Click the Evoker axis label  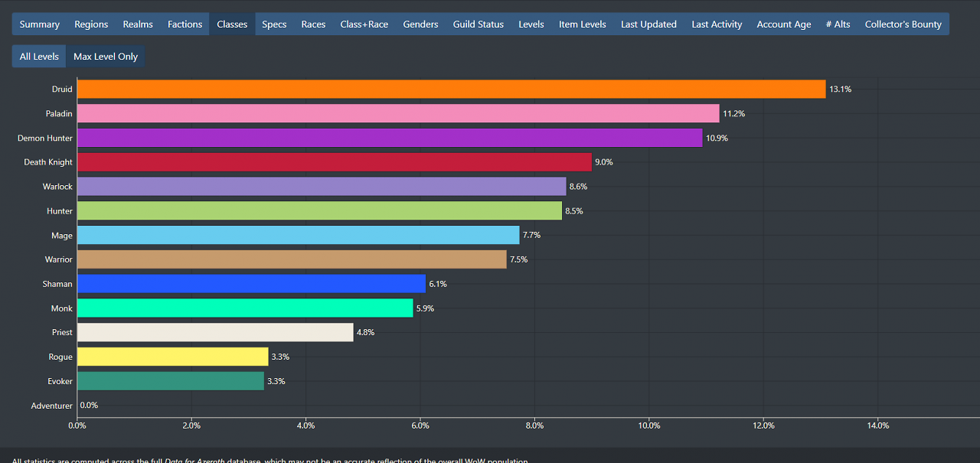click(60, 381)
